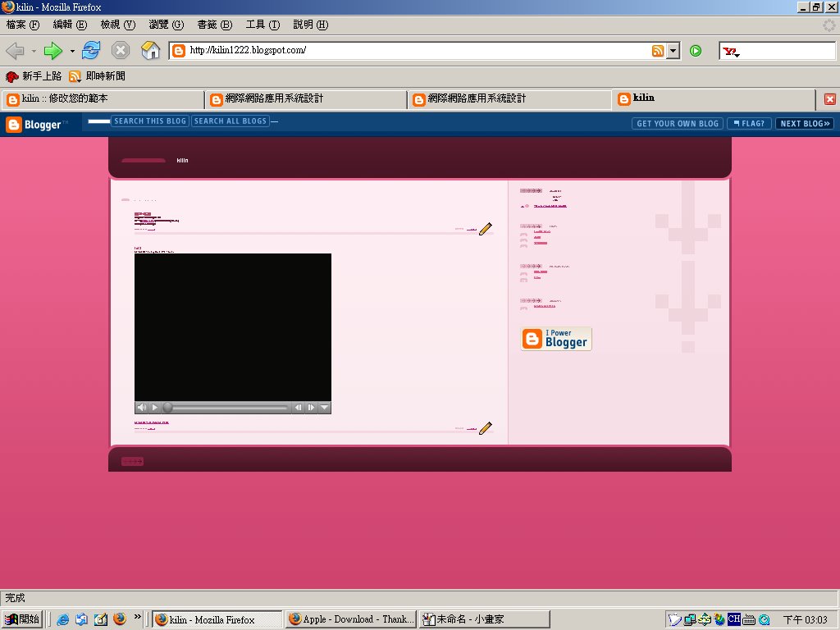Screen dimensions: 840x630
Task: Open the 瀏覽 (G) menu
Action: coord(166,25)
